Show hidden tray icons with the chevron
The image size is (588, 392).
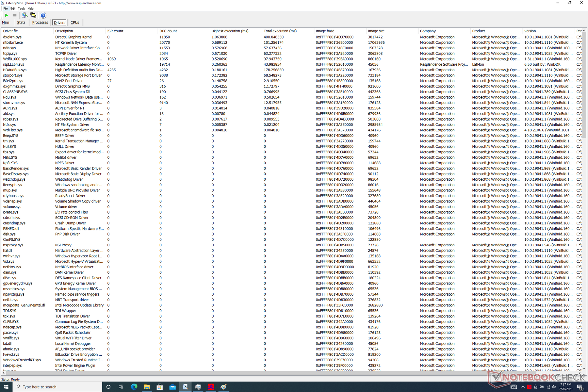[523, 387]
